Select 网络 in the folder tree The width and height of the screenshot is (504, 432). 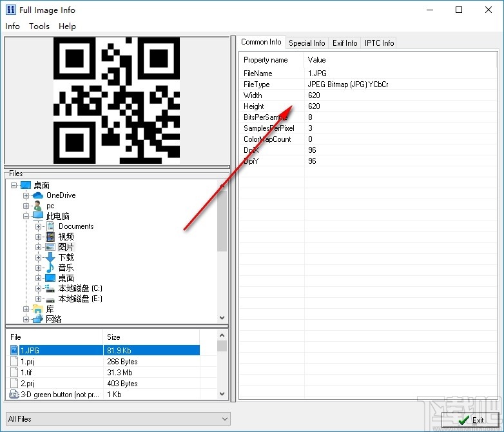[x=53, y=319]
